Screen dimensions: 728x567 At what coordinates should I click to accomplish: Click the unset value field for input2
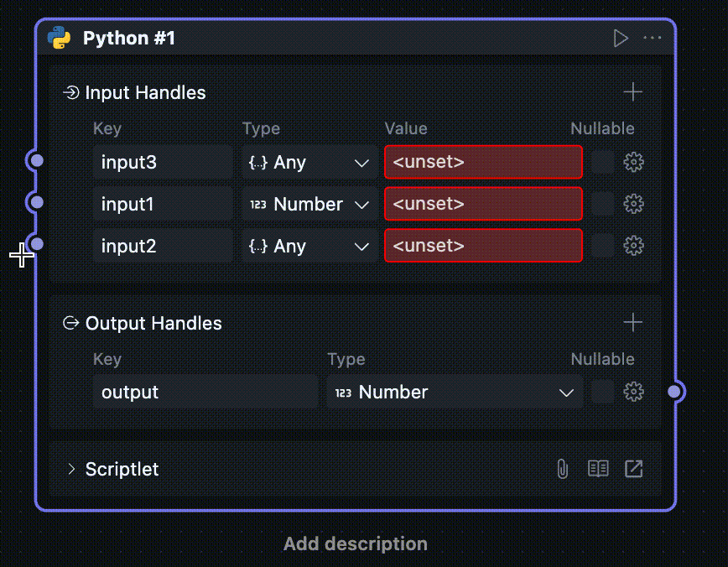click(483, 246)
